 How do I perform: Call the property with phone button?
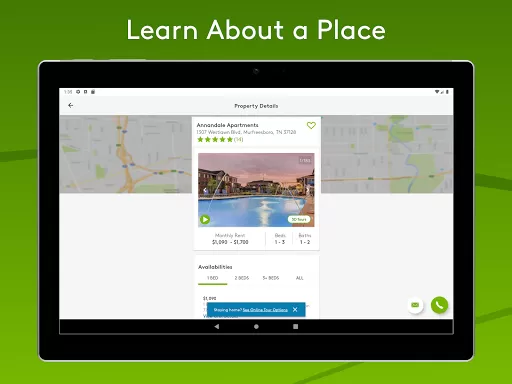[x=439, y=305]
